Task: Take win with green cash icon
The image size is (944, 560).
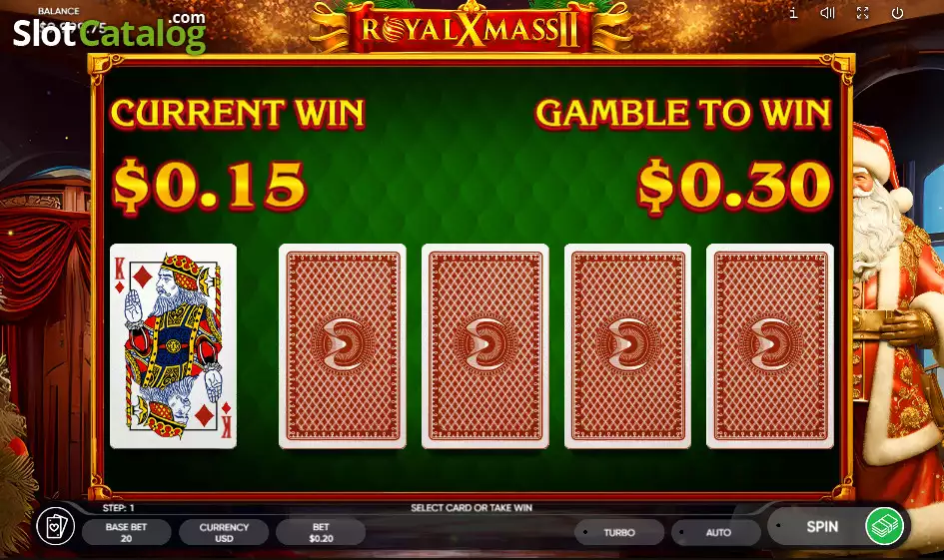Action: 884,526
